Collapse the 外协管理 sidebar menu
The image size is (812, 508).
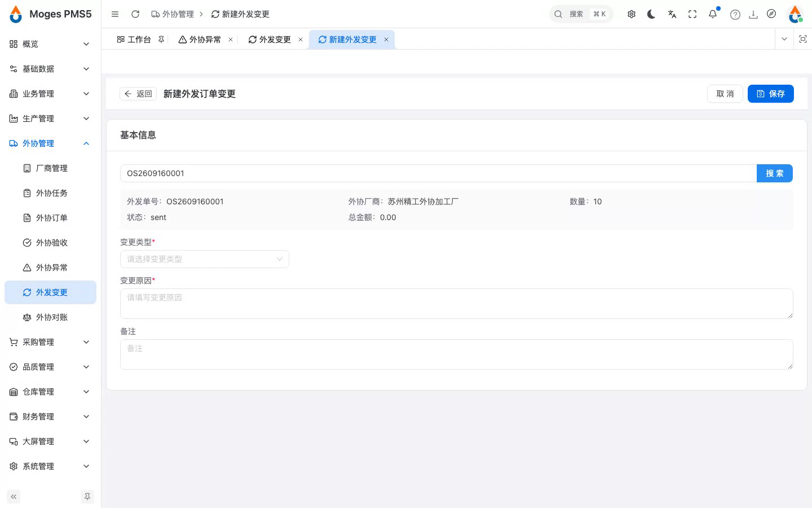tap(50, 143)
